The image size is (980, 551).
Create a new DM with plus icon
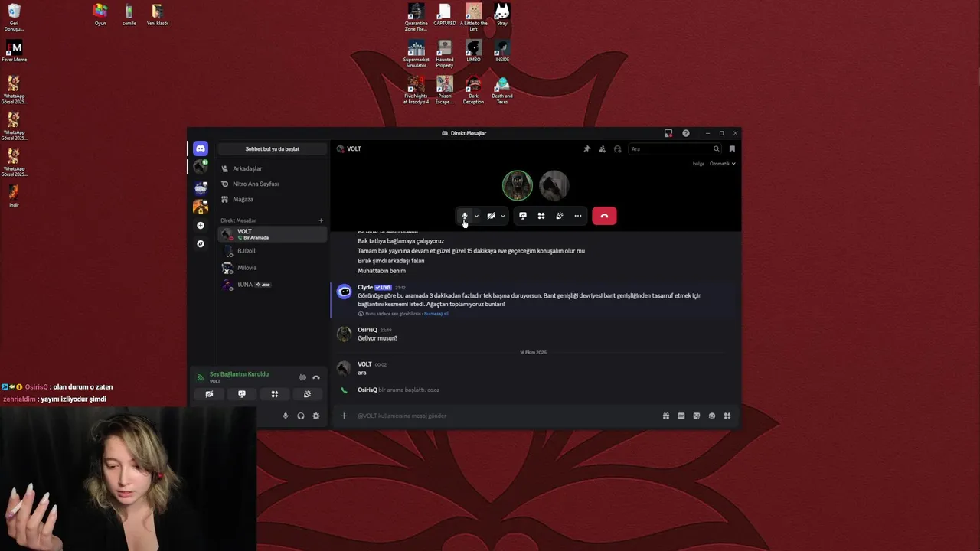point(321,220)
